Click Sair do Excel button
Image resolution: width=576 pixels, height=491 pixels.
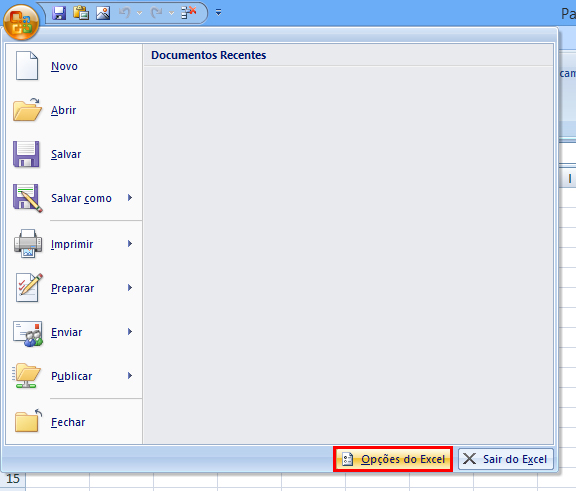506,459
